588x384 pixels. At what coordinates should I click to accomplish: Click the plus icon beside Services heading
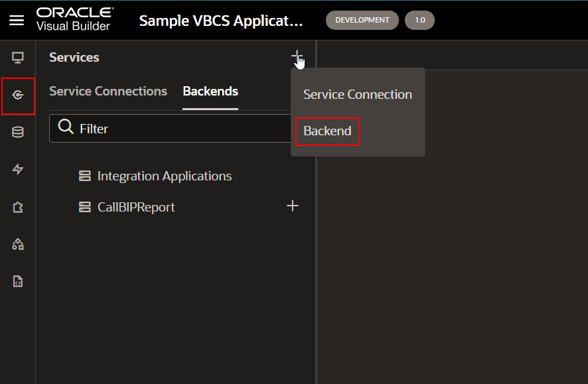tap(297, 56)
